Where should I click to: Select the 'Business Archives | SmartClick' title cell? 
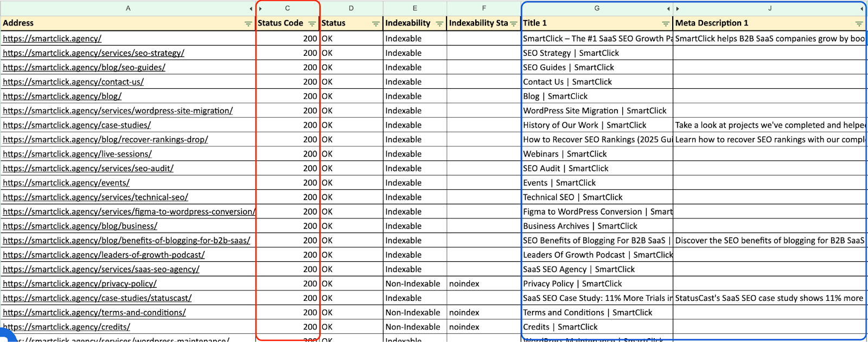pos(597,226)
